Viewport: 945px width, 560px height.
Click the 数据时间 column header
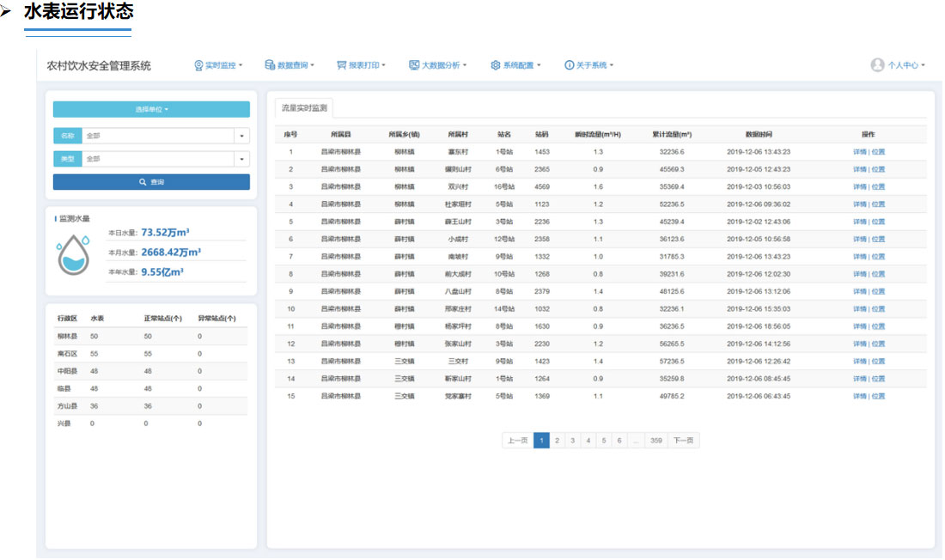tap(759, 135)
